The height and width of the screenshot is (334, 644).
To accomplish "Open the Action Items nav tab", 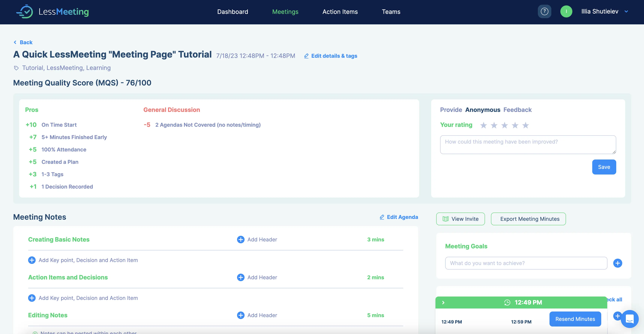I will (340, 12).
